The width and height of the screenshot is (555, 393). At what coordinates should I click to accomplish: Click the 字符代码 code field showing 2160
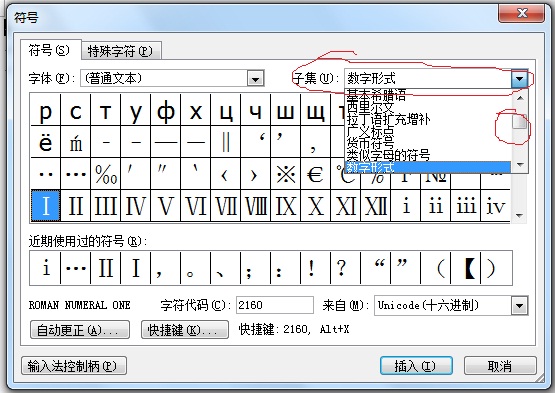(x=275, y=305)
